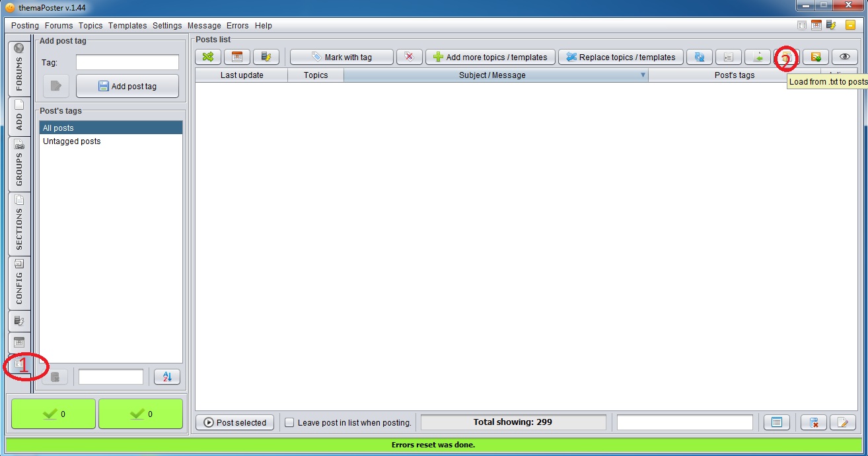
Task: Sort by Last update column header
Action: tap(242, 75)
